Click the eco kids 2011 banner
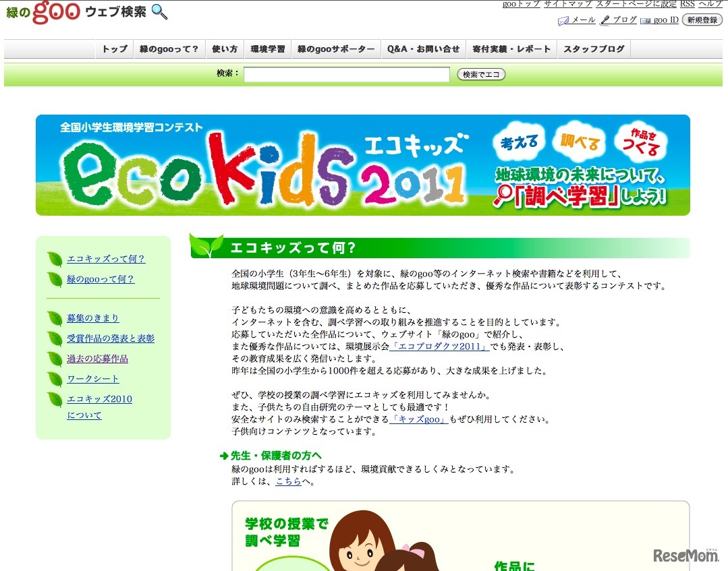This screenshot has height=571, width=728. (x=362, y=165)
